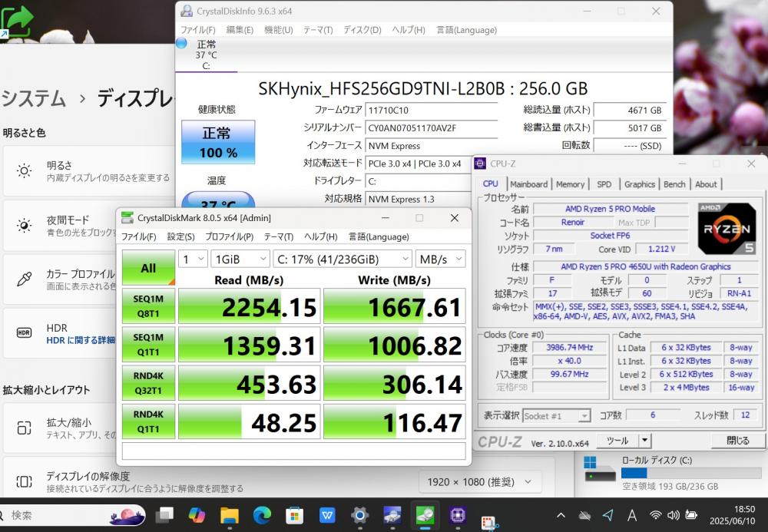Image resolution: width=768 pixels, height=532 pixels.
Task: Switch to the Bench tab in CPU-Z
Action: [x=674, y=184]
